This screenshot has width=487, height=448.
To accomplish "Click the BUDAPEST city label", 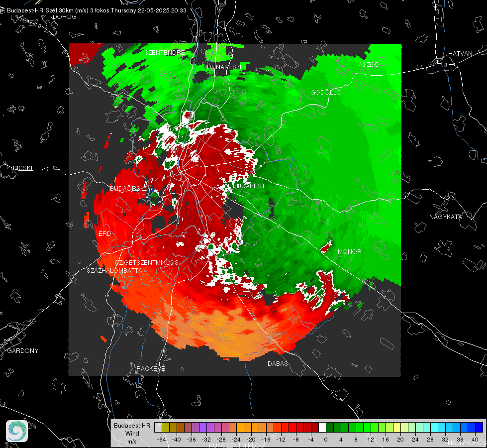I will tap(249, 186).
